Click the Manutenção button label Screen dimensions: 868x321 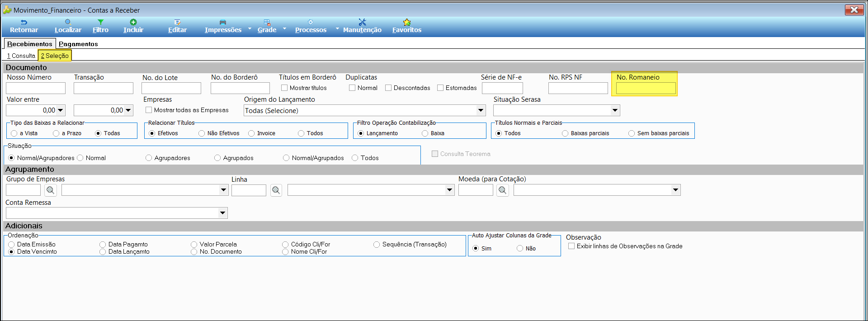pyautogui.click(x=362, y=30)
